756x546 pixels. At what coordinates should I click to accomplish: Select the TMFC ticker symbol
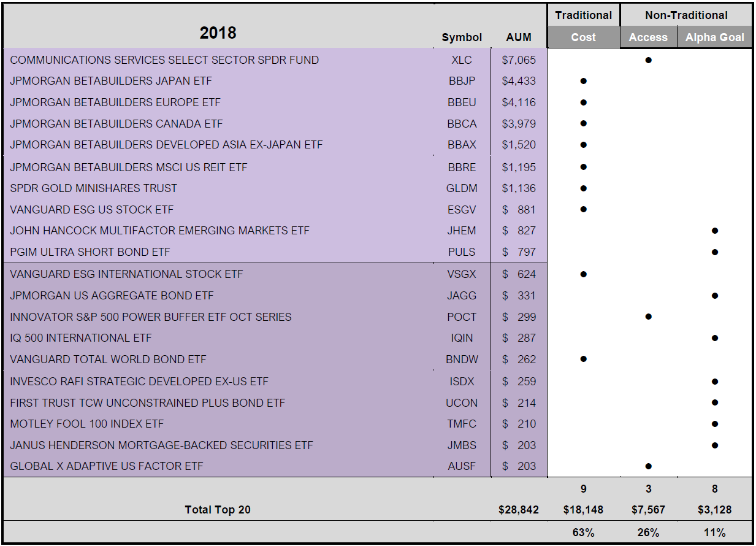[x=462, y=424]
